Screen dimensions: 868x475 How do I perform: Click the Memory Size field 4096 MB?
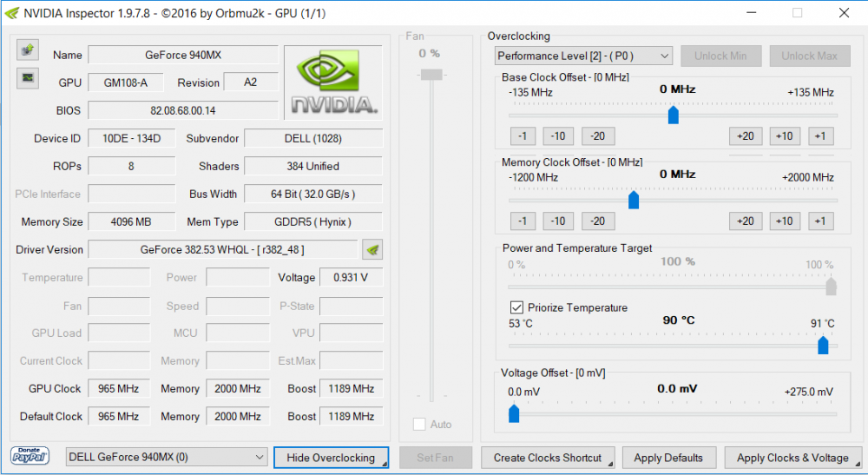click(x=132, y=222)
